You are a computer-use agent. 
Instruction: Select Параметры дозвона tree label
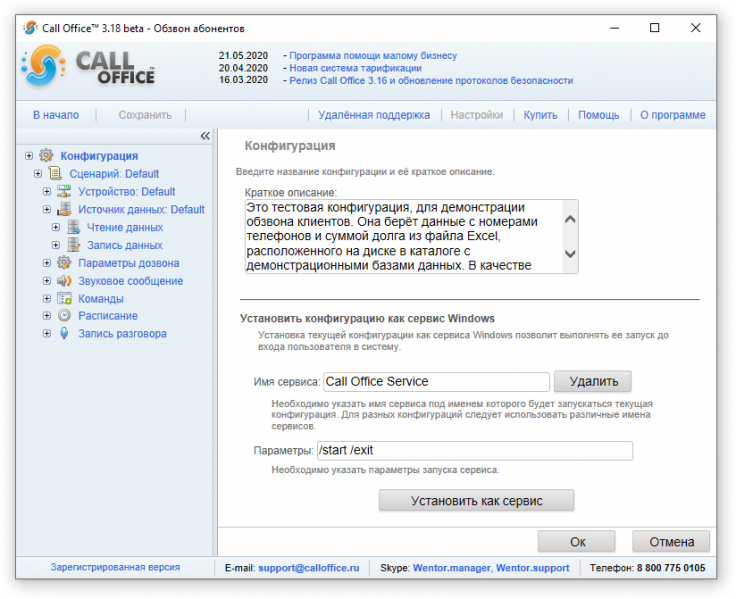(129, 263)
